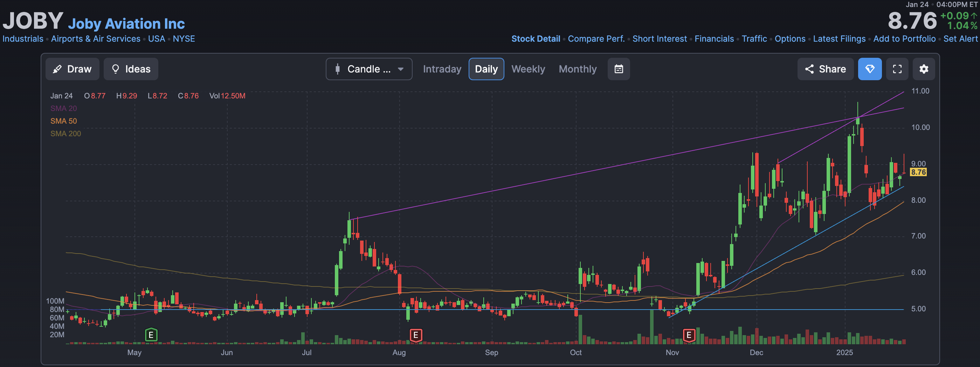The width and height of the screenshot is (980, 367).
Task: Enter fullscreen chart mode
Action: [x=897, y=69]
